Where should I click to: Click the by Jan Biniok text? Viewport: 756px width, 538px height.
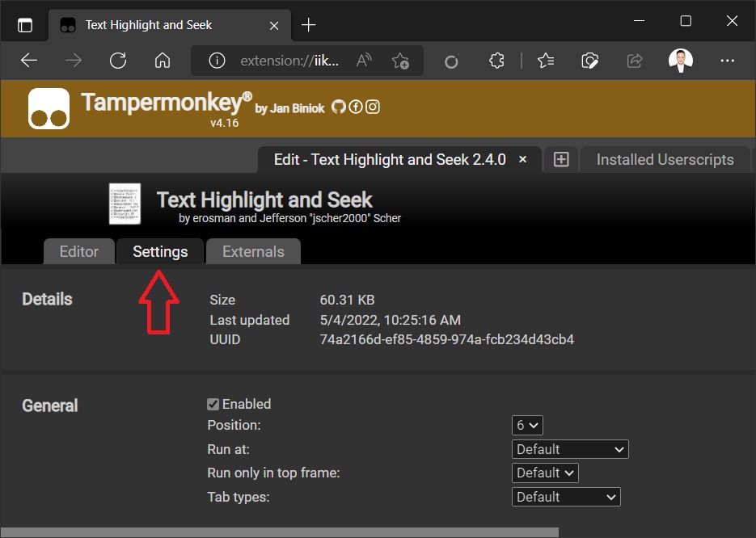[289, 108]
